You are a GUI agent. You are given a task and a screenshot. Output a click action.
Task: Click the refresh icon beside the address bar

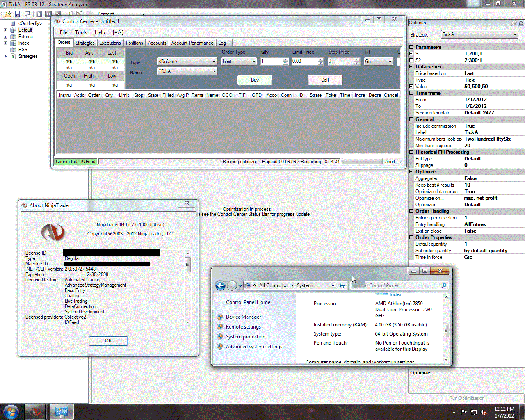pos(342,285)
